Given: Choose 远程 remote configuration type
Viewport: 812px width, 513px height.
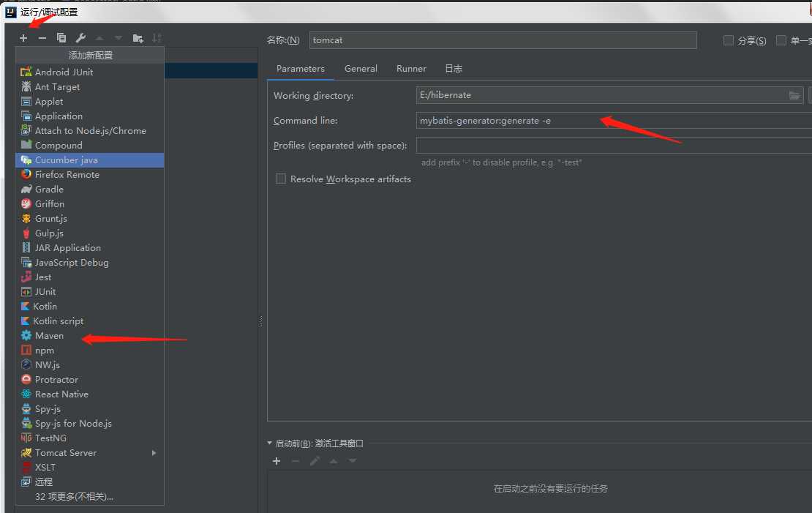Looking at the screenshot, I should click(x=89, y=482).
